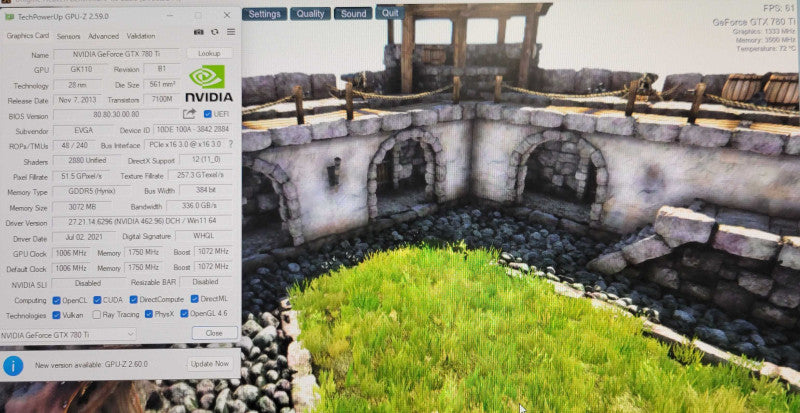This screenshot has height=413, width=800.
Task: Click the Temperature reading in benchmark overlay
Action: click(766, 48)
